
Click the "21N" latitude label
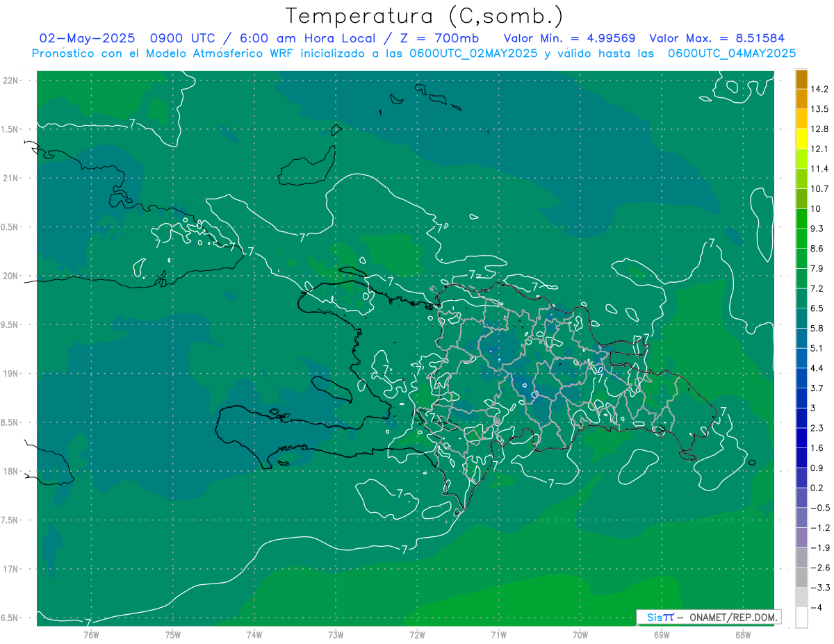tap(10, 179)
